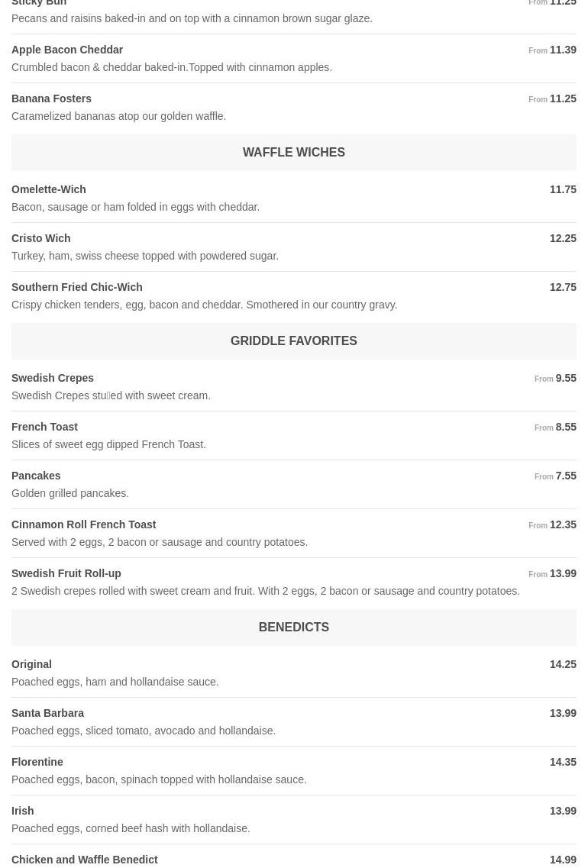Click the WAFFLE WICHES section header
Screen dimensions: 588x868
(293, 153)
